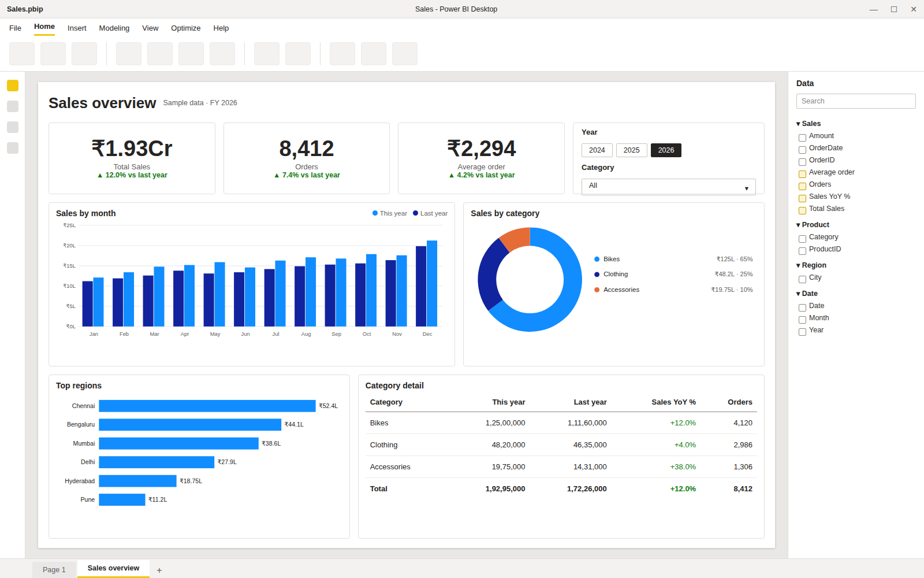Select the Clothing row in Category detail

pyautogui.click(x=561, y=445)
